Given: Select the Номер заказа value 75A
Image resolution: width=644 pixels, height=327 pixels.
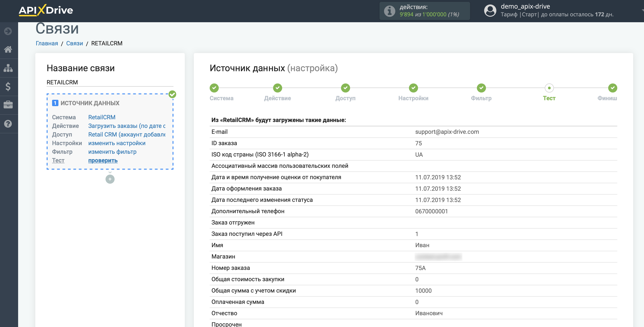Looking at the screenshot, I should tap(421, 268).
